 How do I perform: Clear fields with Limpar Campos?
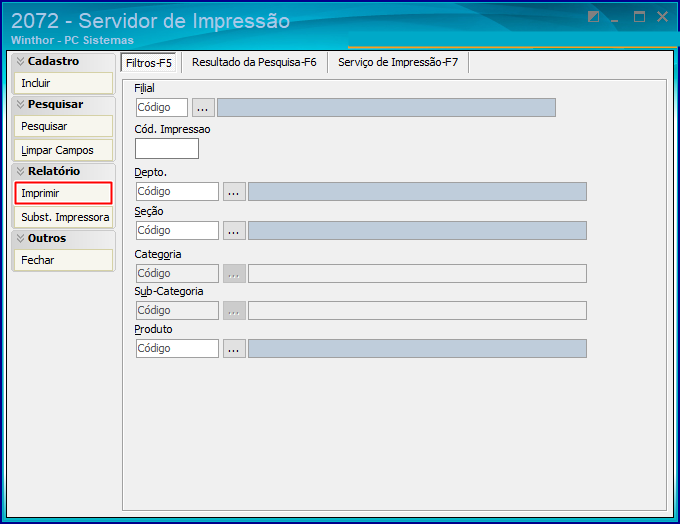[63, 150]
